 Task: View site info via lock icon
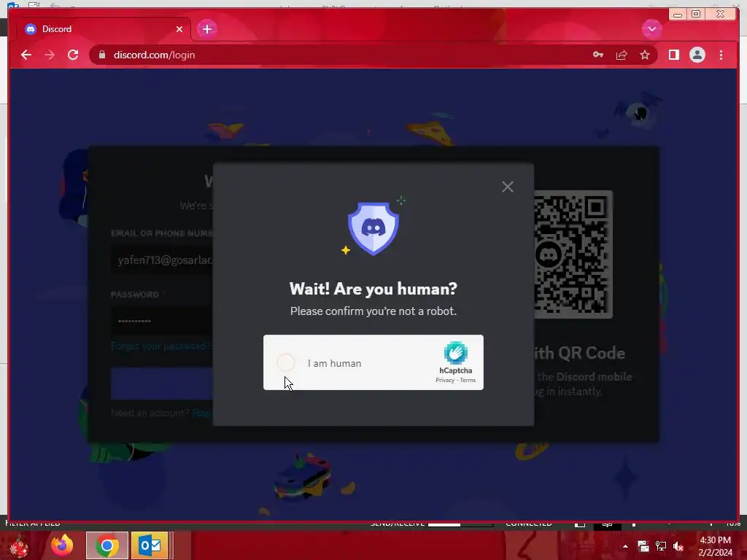102,55
